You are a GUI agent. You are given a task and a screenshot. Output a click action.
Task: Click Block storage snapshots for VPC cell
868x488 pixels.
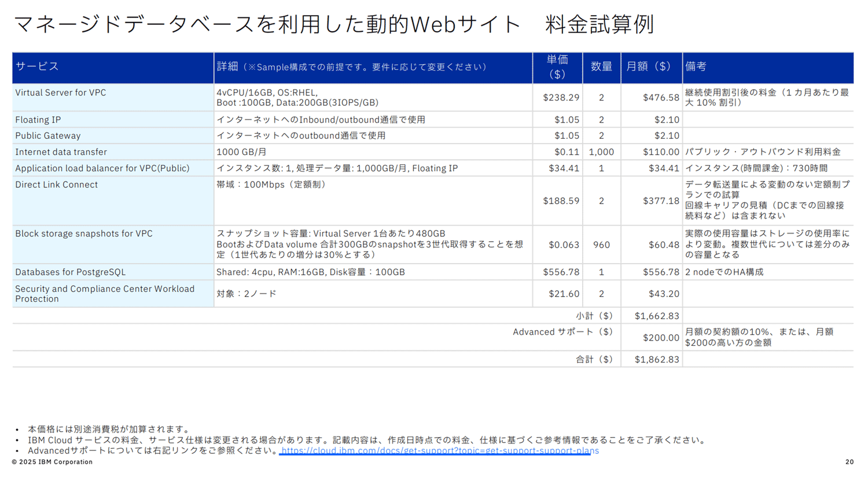tap(84, 234)
